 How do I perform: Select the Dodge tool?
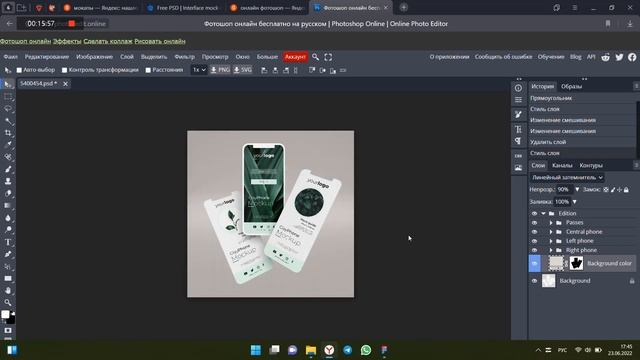pyautogui.click(x=8, y=230)
